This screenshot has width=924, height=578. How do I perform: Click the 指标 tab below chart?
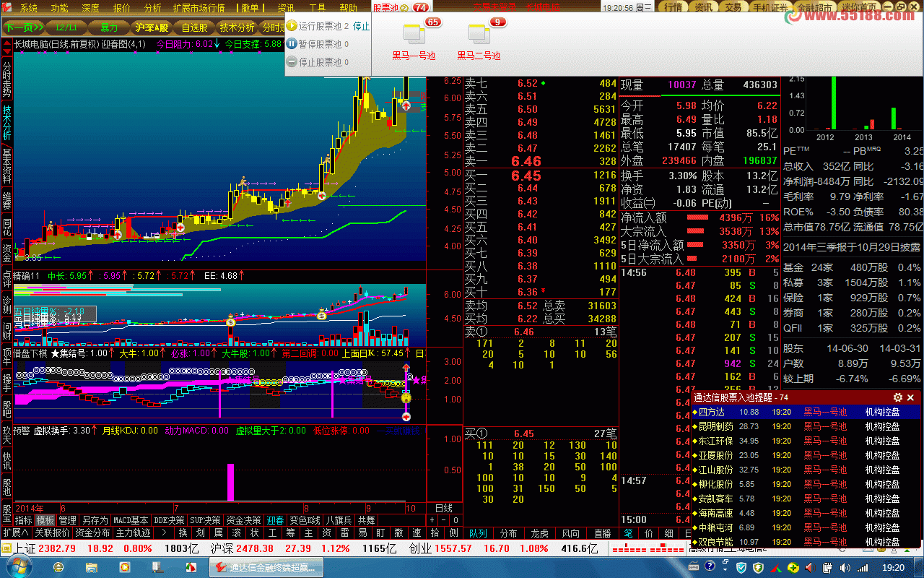(x=23, y=519)
